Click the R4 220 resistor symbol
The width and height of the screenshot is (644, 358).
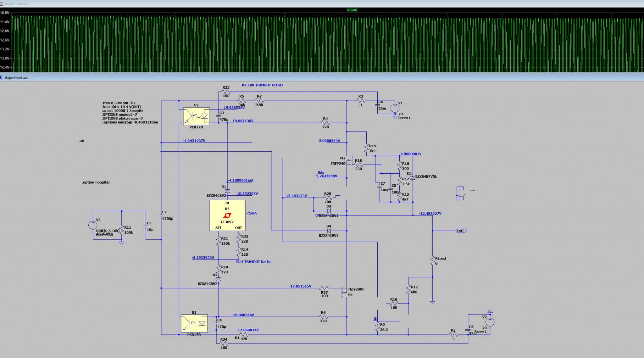325,123
